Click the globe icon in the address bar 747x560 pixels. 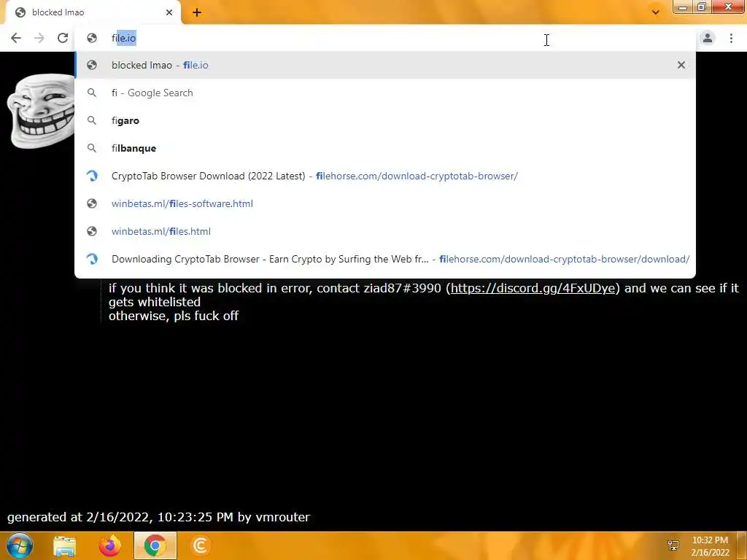[x=92, y=38]
